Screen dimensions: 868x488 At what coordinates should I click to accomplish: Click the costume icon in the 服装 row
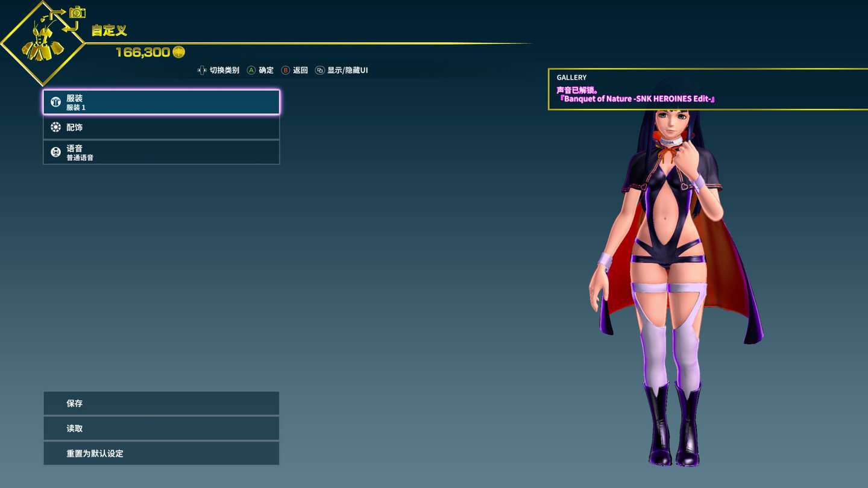55,102
